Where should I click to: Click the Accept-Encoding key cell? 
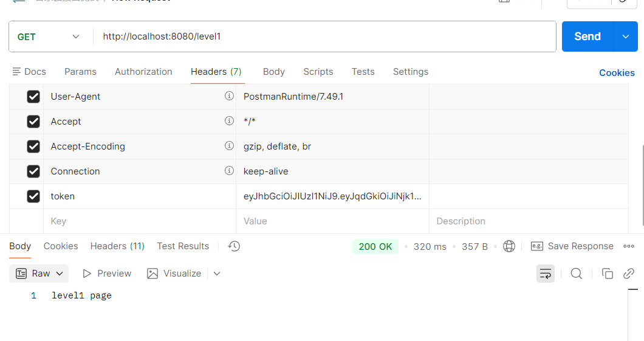tap(140, 146)
